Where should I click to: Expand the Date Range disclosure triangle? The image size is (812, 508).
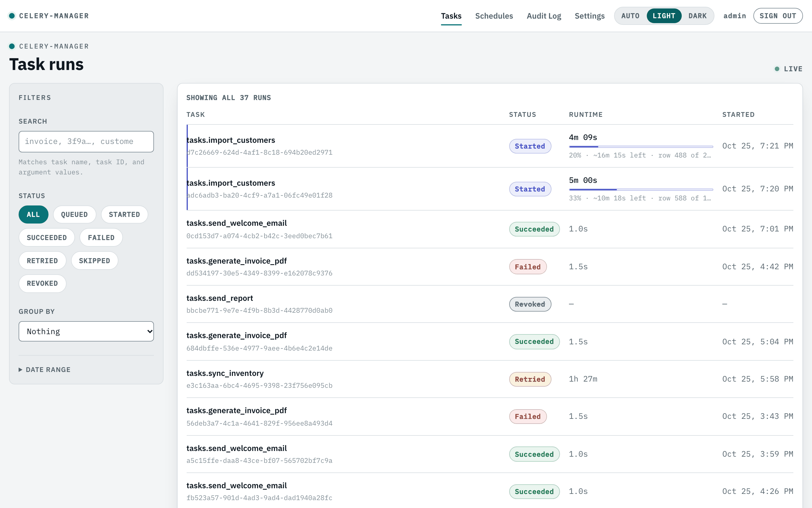tap(21, 370)
